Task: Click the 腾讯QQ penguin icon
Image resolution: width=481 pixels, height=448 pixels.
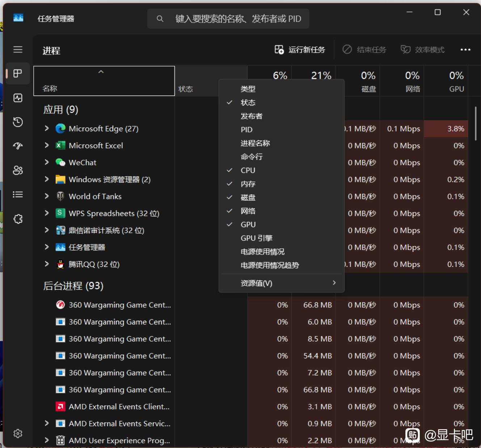Action: click(x=60, y=264)
